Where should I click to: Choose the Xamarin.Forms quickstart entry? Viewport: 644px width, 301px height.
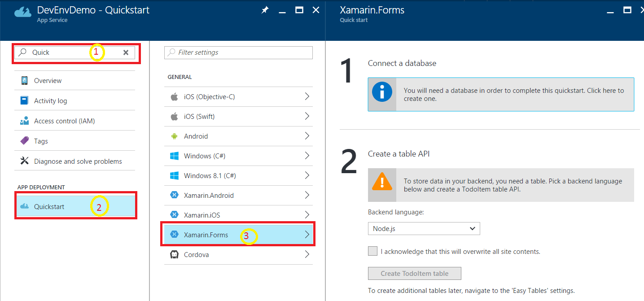(238, 235)
